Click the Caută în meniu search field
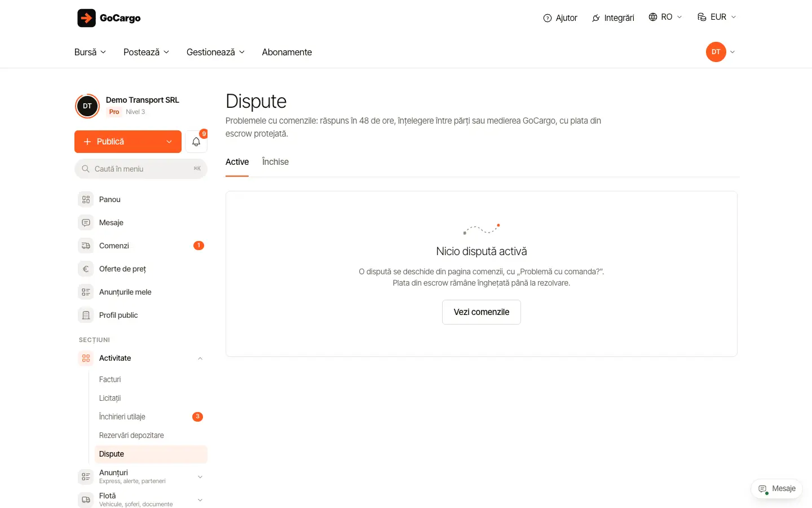 pos(141,169)
